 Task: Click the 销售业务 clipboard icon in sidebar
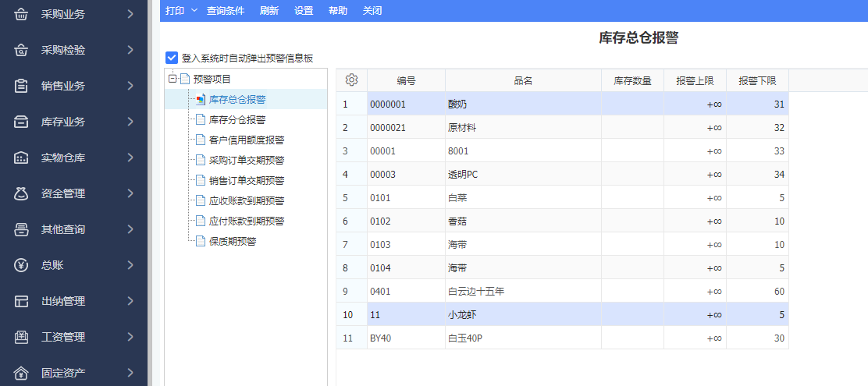[22, 86]
